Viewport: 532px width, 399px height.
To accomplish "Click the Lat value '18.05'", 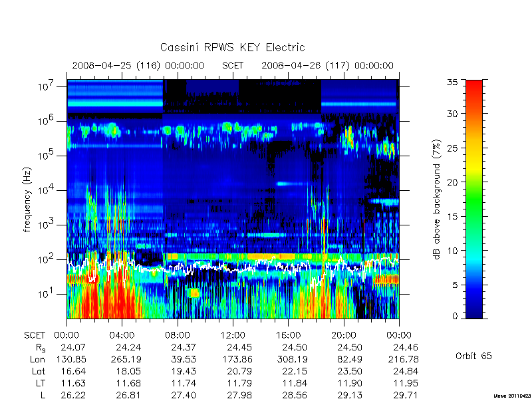I will (128, 371).
